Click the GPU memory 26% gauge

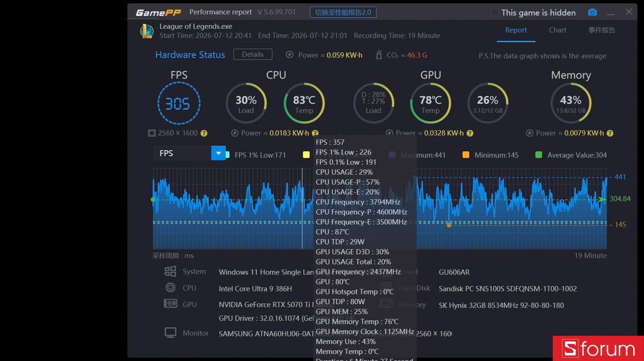click(x=488, y=104)
